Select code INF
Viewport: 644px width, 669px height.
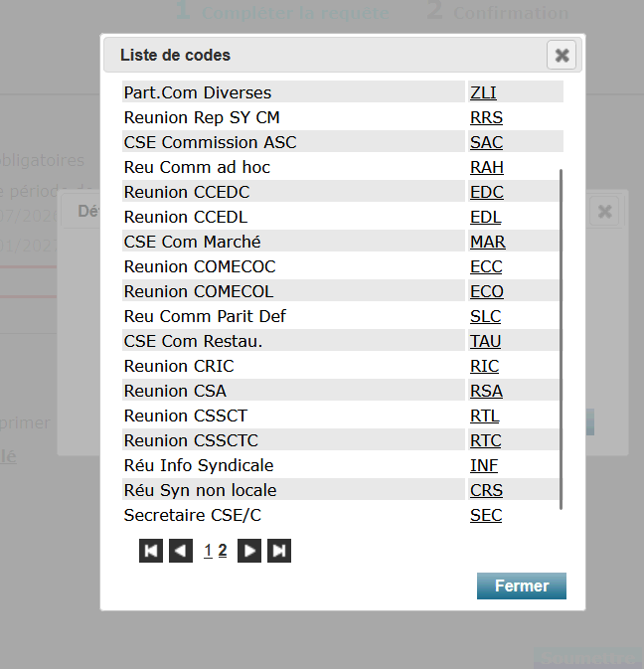coord(484,465)
